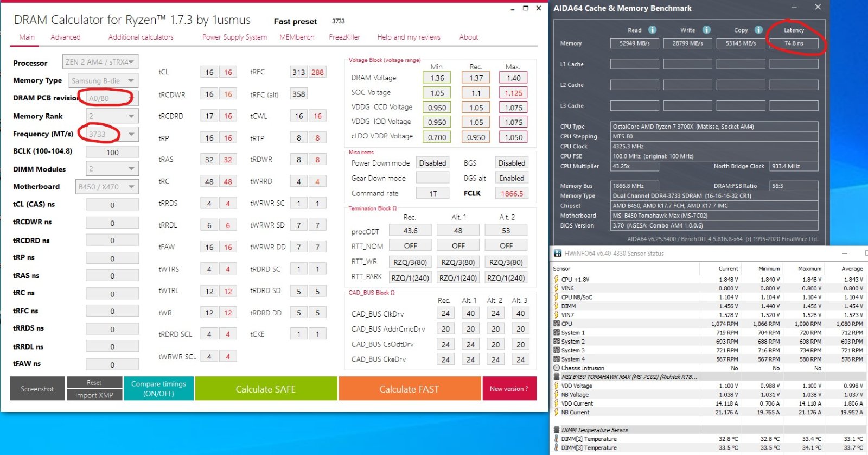Click the Chassis Intrusion row icon
This screenshot has width=868, height=455.
pos(556,368)
